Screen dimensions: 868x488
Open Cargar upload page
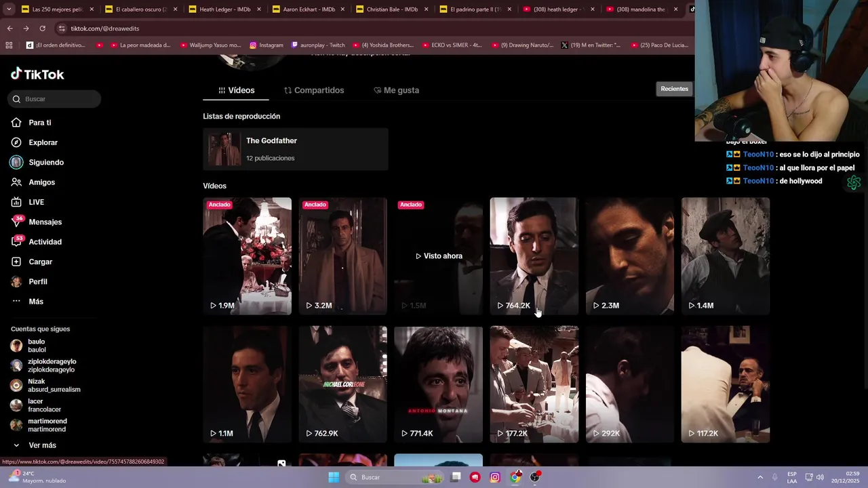click(x=40, y=262)
